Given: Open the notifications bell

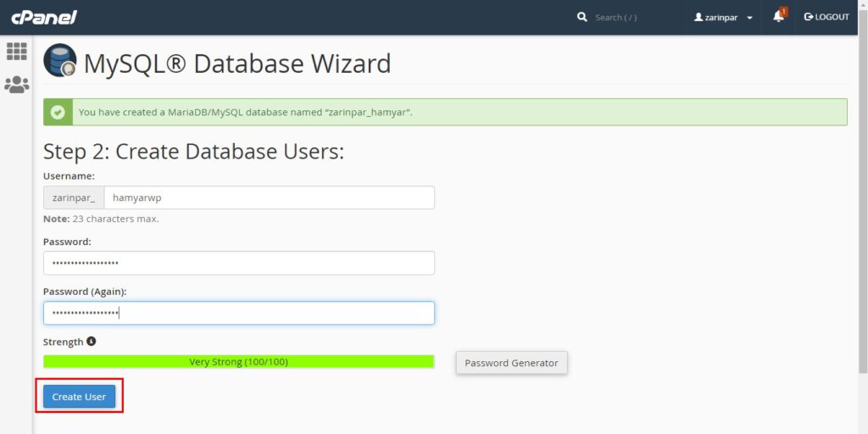Looking at the screenshot, I should [x=780, y=16].
